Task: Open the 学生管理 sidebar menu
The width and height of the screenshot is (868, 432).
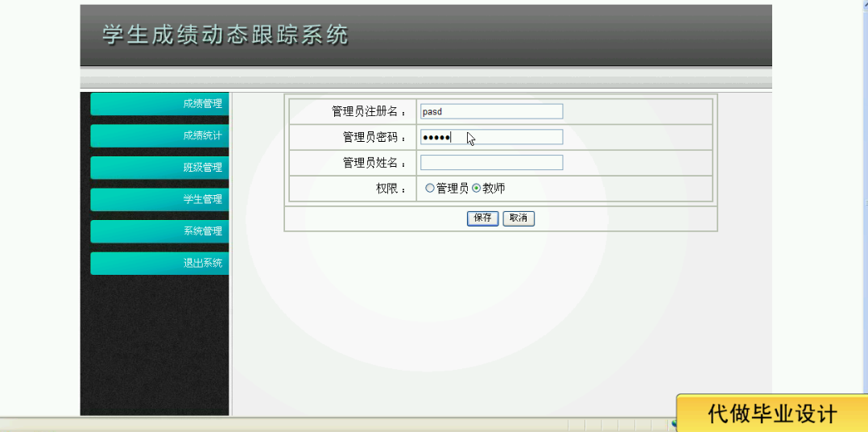Action: pos(159,199)
